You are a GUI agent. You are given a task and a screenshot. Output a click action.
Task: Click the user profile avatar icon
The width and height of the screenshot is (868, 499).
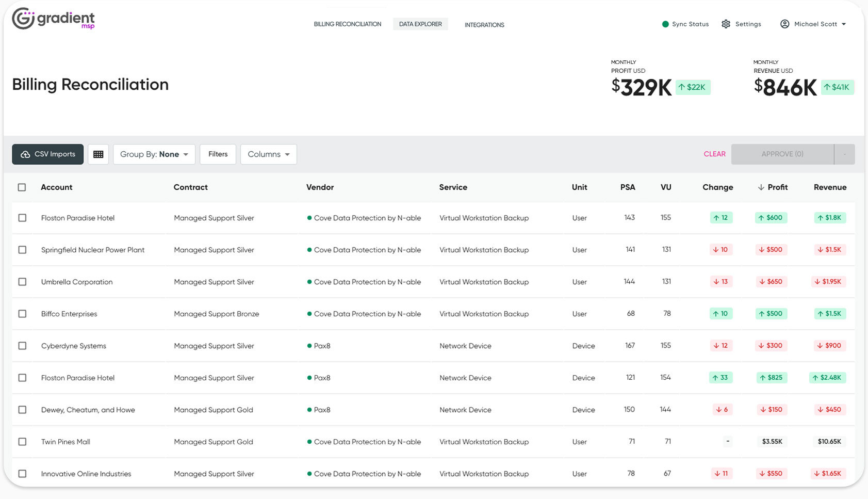click(x=784, y=24)
